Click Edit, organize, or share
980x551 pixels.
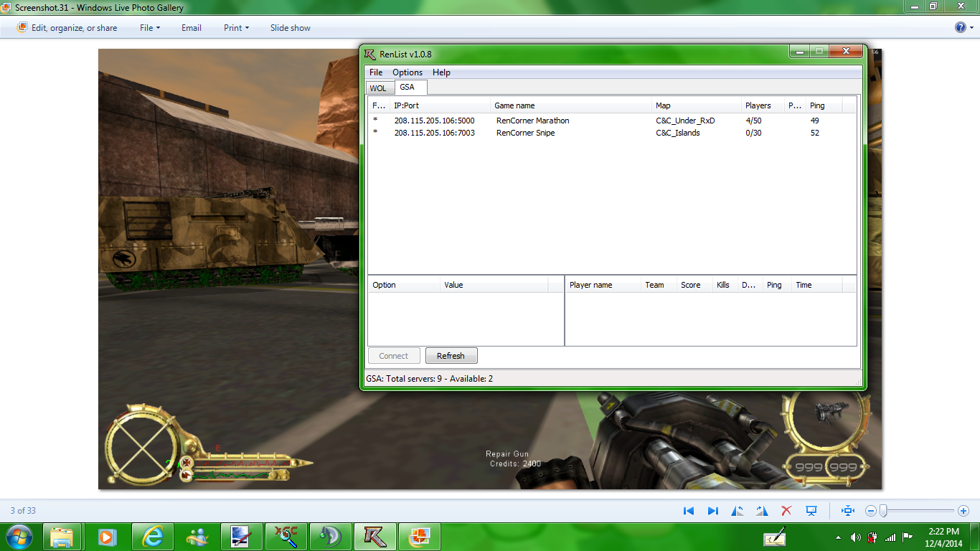click(x=67, y=28)
